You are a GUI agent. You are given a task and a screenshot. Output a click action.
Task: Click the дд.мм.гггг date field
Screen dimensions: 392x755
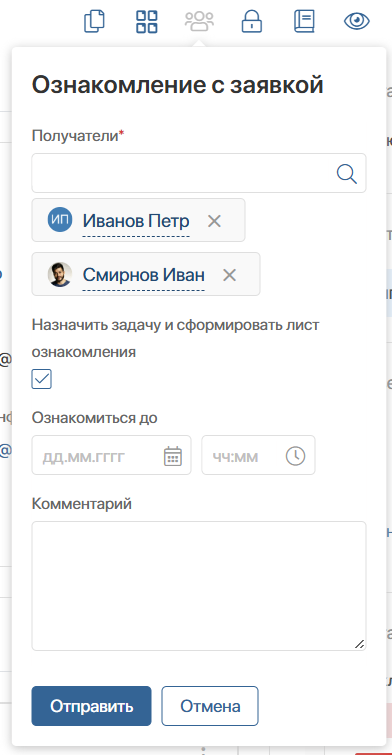pos(111,455)
